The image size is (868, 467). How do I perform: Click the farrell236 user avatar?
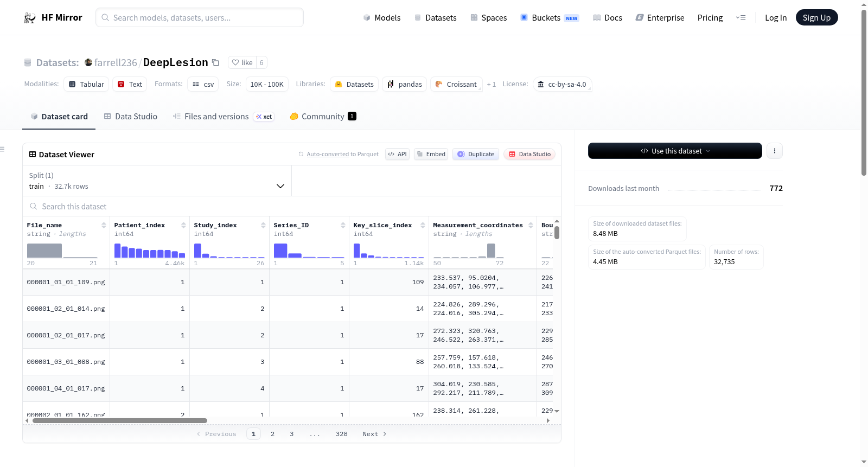tap(88, 62)
